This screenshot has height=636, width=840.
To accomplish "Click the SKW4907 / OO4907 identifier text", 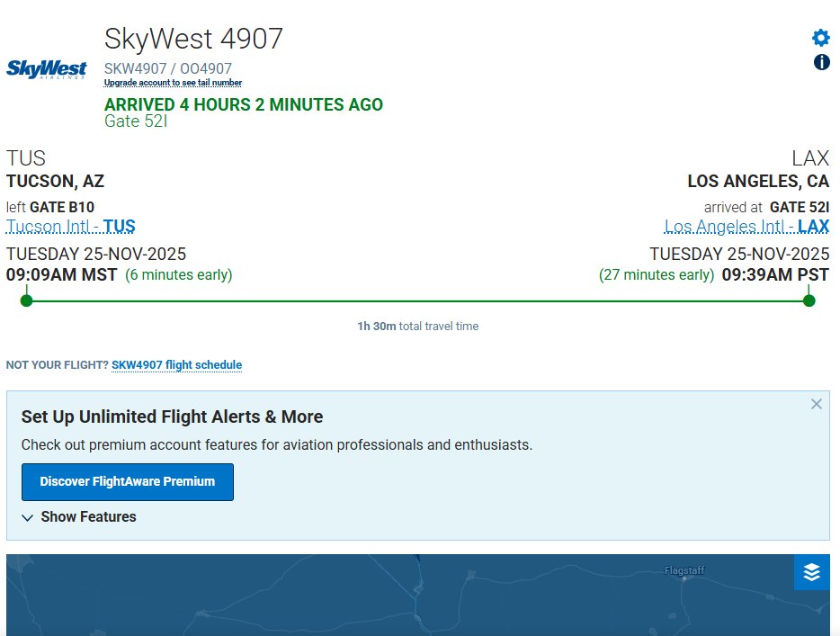I will click(x=168, y=68).
